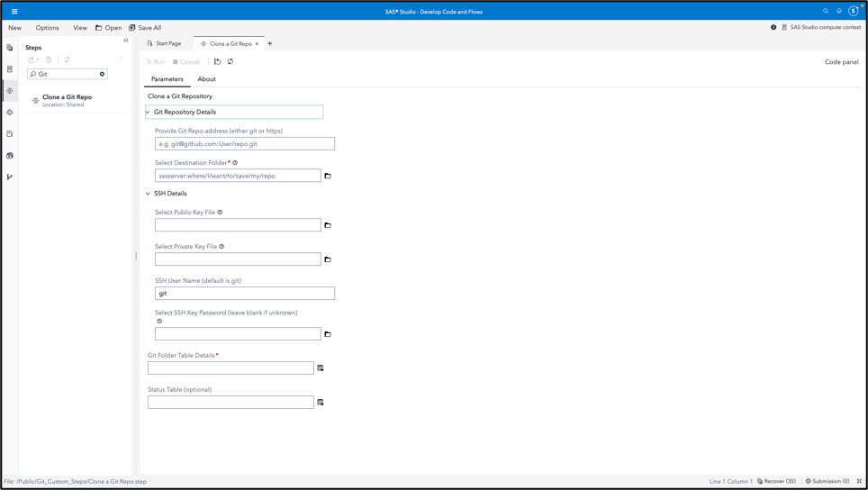Viewport: 868px width, 490px height.
Task: Choose table for Git Folder Table Details
Action: coord(320,368)
